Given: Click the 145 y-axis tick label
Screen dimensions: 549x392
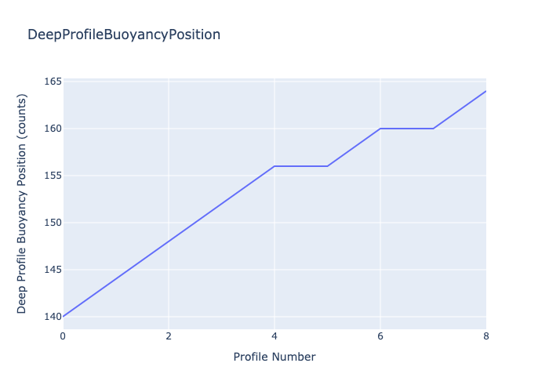Looking at the screenshot, I should (x=53, y=270).
